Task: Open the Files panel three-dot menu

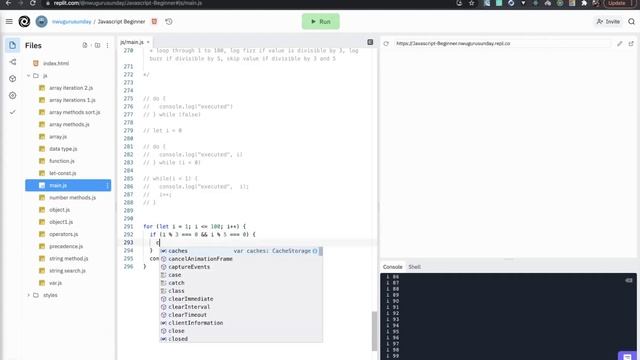Action: (107, 45)
